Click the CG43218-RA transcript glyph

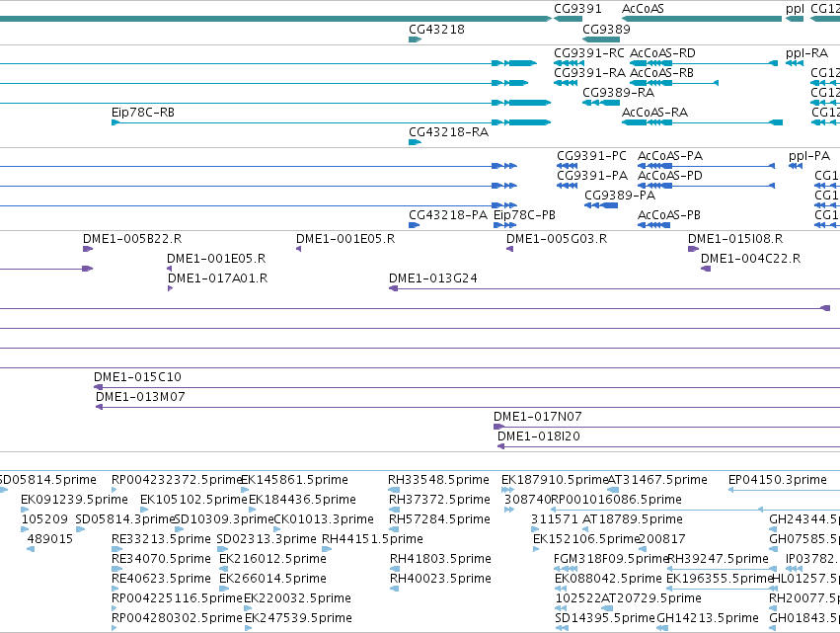pos(415,142)
